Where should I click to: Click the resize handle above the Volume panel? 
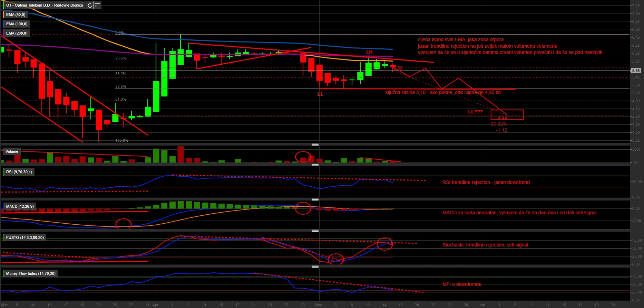[x=315, y=144]
